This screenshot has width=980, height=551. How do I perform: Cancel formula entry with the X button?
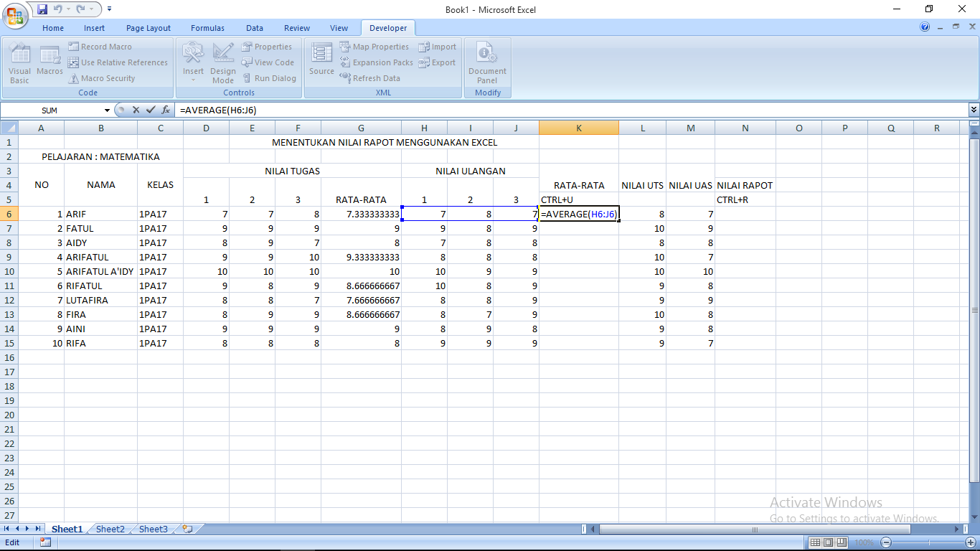point(136,110)
